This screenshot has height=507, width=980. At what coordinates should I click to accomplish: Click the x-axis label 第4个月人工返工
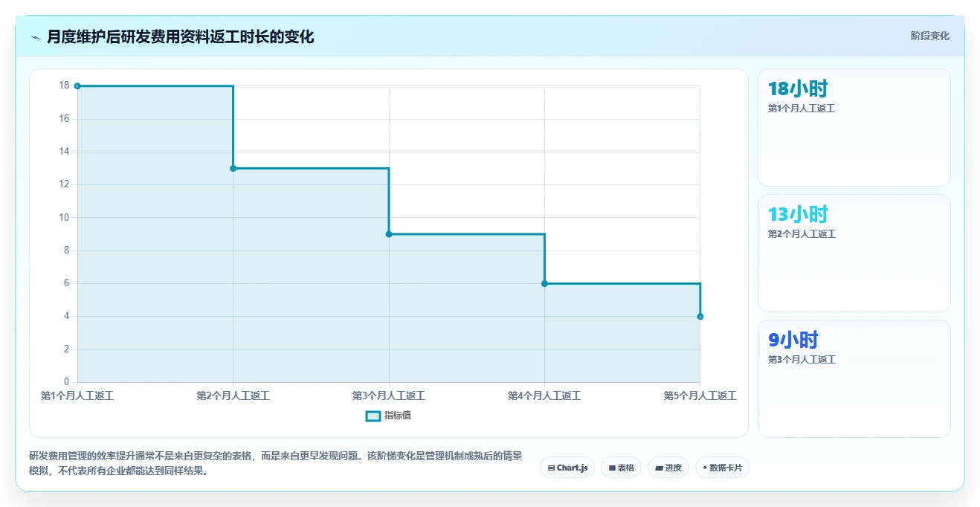[544, 396]
